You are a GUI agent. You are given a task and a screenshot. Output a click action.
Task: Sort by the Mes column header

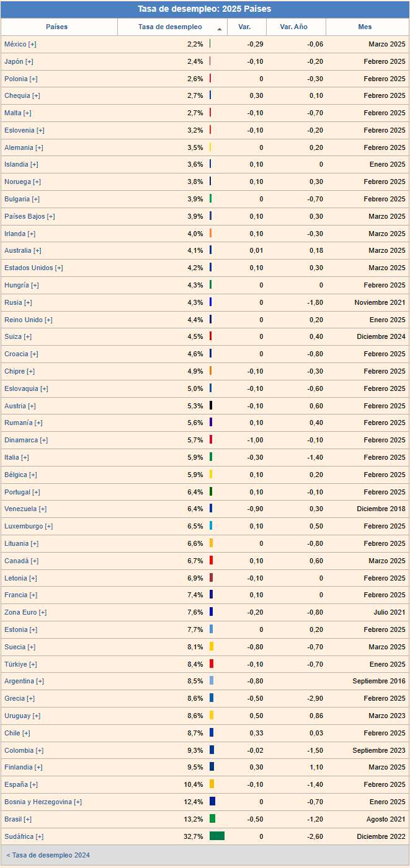tap(365, 27)
